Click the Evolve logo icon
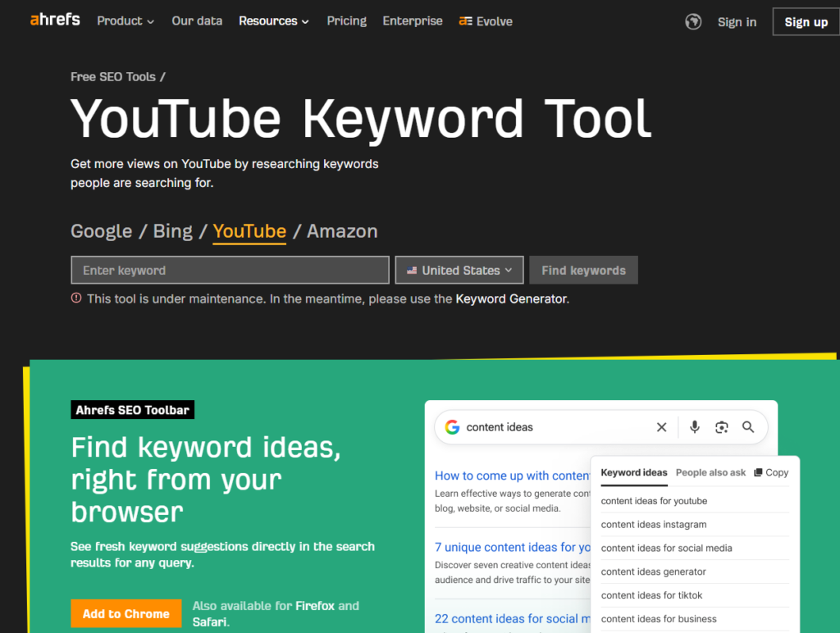Image resolution: width=840 pixels, height=633 pixels. point(465,21)
